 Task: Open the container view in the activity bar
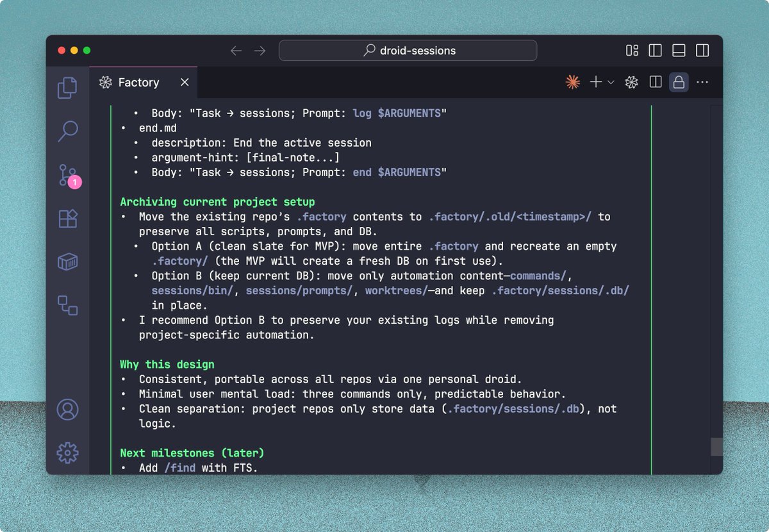tap(67, 262)
